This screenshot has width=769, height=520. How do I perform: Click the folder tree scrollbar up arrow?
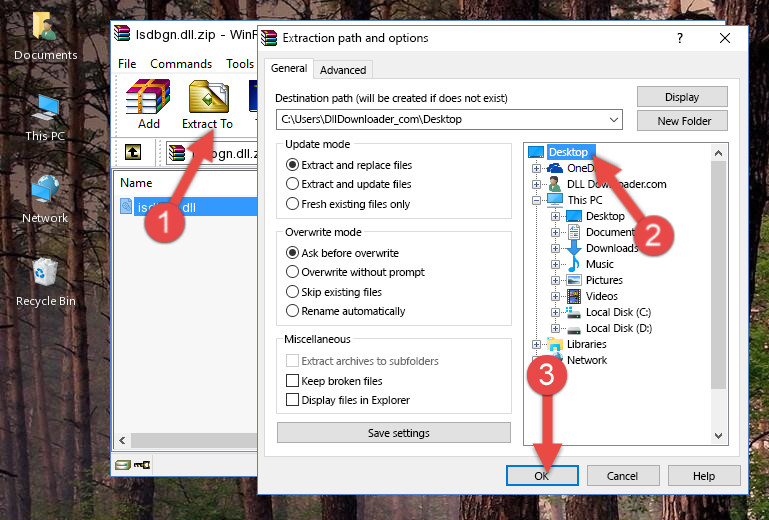pos(718,153)
